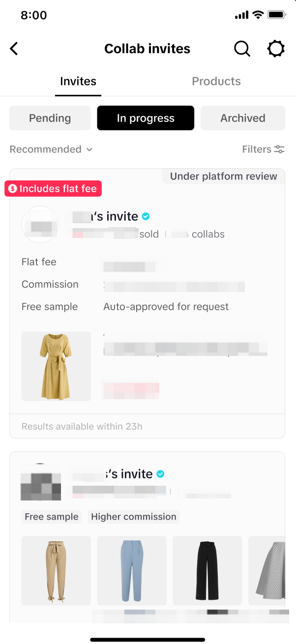The image size is (296, 644).
Task: Select the In progress filter chip
Action: (146, 118)
